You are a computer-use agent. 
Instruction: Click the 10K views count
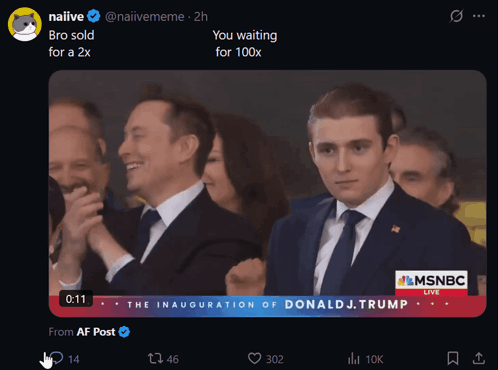374,359
